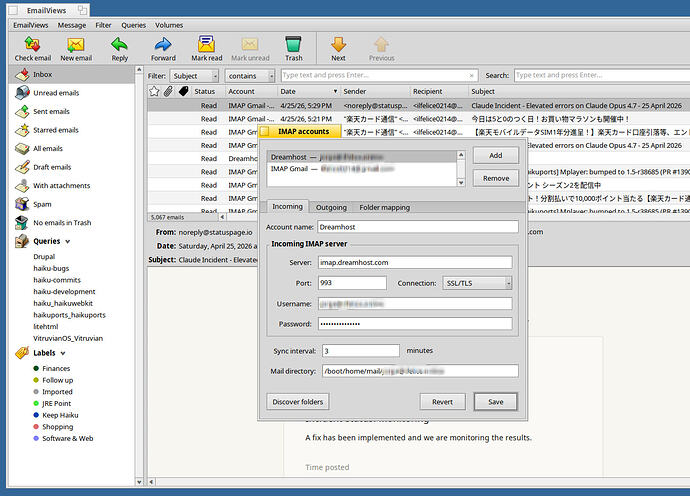
Task: Open the Inbox folder
Action: coord(71,74)
